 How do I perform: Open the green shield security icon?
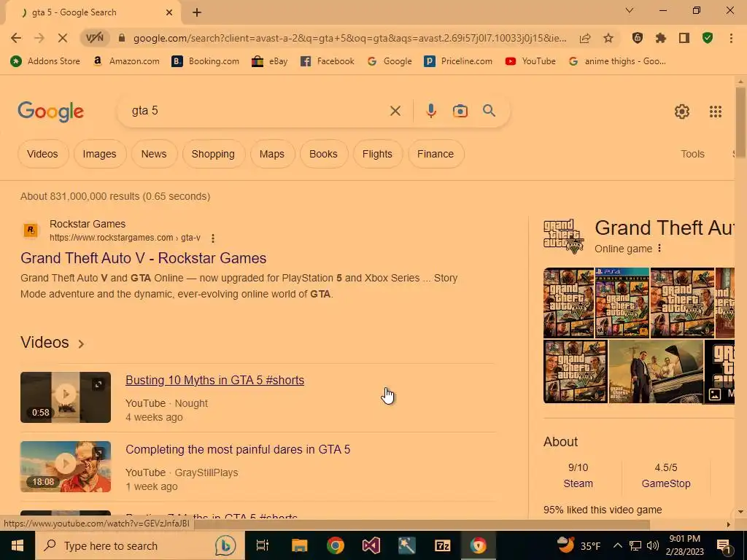click(x=708, y=38)
